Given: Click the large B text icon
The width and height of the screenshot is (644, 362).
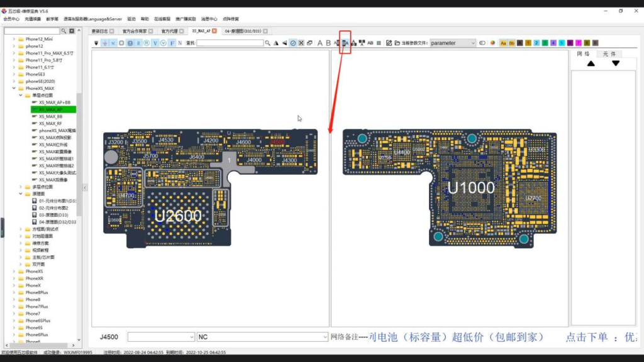Looking at the screenshot, I should click(x=328, y=43).
